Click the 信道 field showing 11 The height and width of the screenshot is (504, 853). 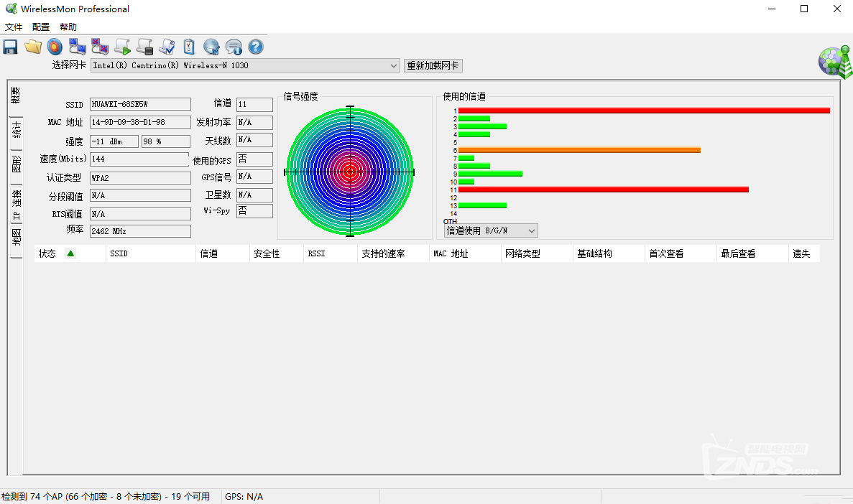254,104
